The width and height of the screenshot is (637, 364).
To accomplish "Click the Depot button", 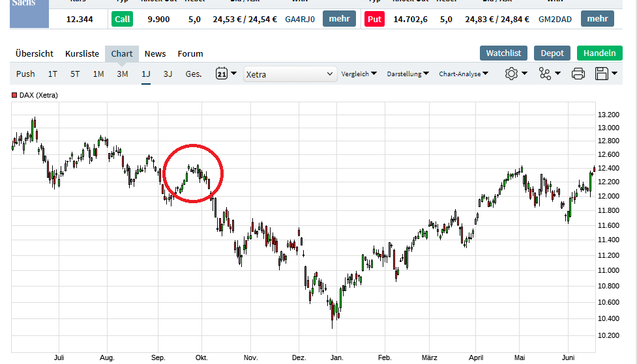I will 552,53.
